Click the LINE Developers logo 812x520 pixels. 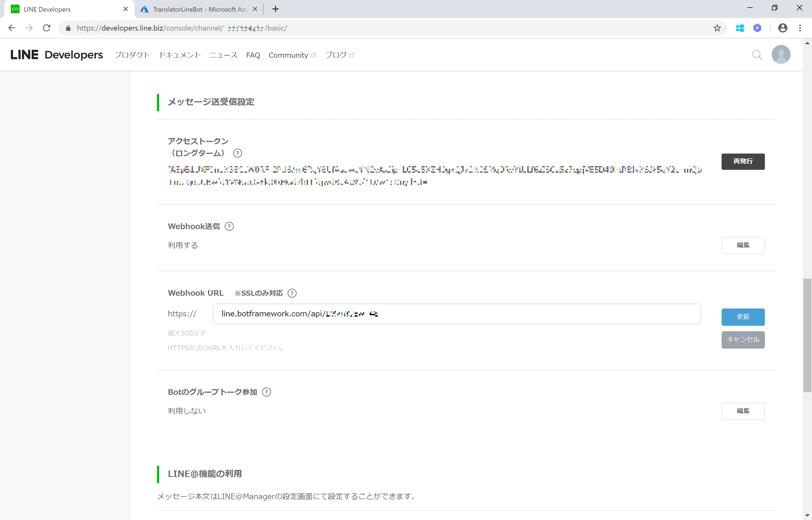pos(57,55)
